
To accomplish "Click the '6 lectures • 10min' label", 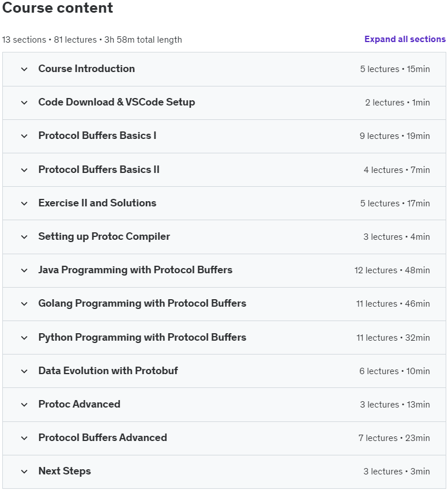I will pyautogui.click(x=394, y=371).
